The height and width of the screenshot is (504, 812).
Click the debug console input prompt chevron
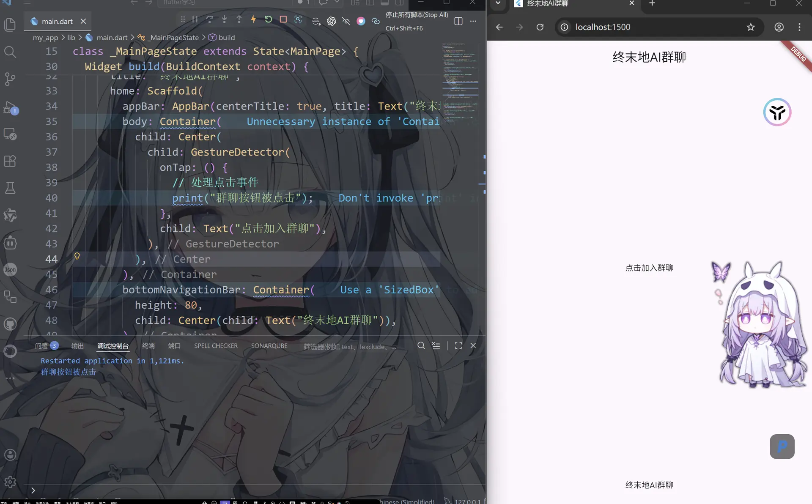tap(33, 490)
